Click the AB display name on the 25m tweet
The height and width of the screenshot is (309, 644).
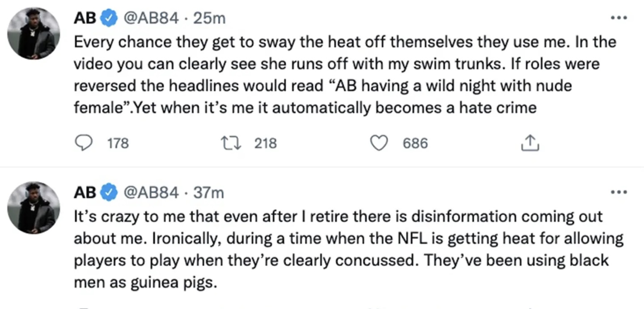(85, 18)
